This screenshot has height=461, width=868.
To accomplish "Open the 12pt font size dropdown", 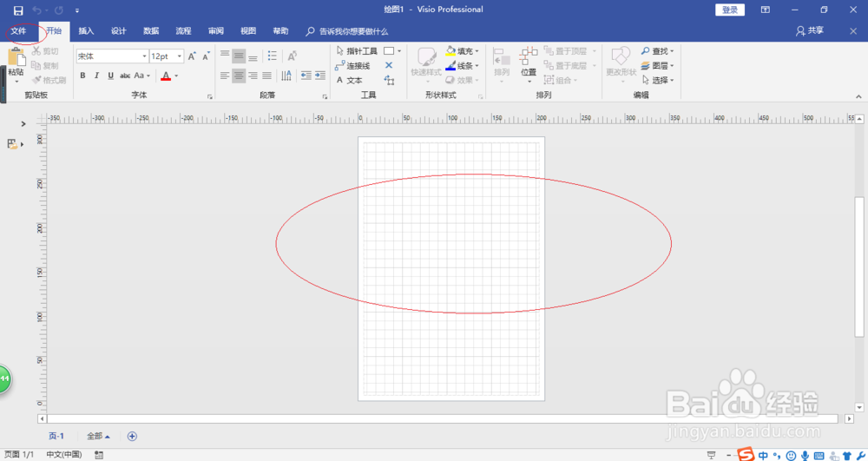I will (x=180, y=56).
